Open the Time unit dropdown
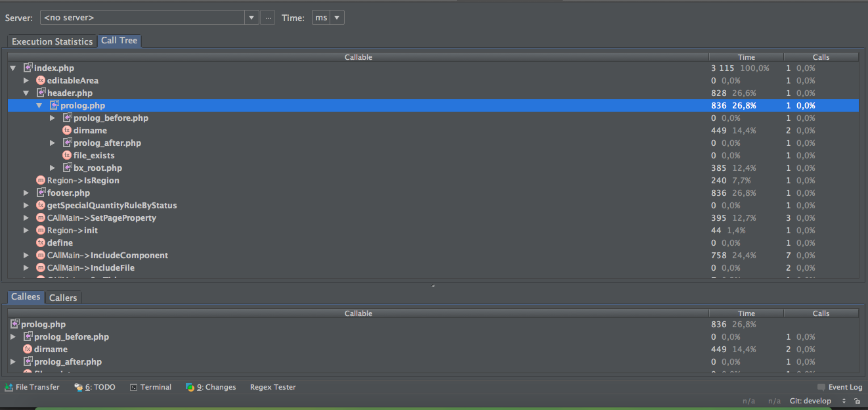The height and width of the screenshot is (410, 868). click(x=337, y=18)
